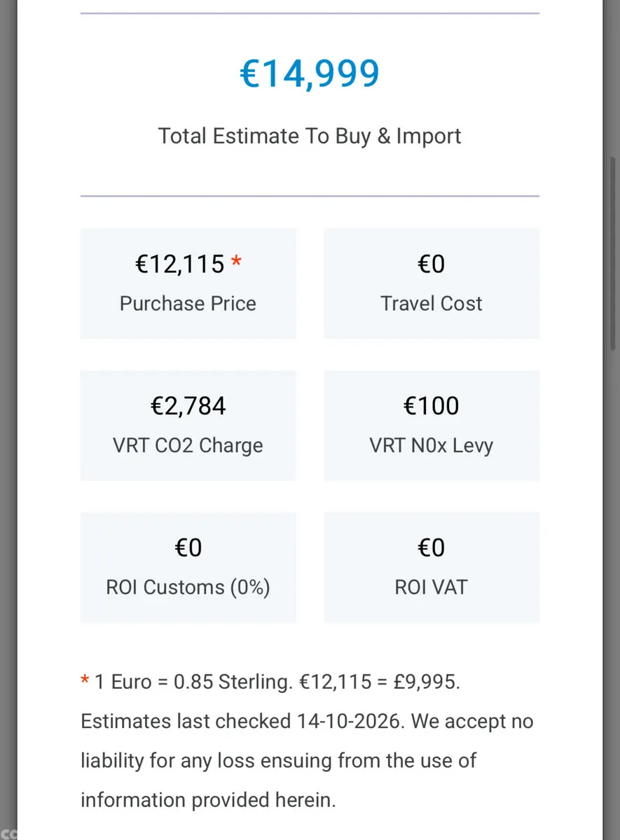The height and width of the screenshot is (840, 620).
Task: Click the red asterisk starting the footnote
Action: tap(85, 680)
